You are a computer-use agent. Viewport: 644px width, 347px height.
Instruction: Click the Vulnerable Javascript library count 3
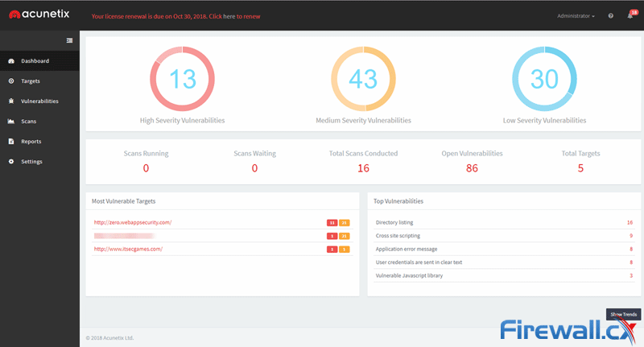pyautogui.click(x=631, y=275)
